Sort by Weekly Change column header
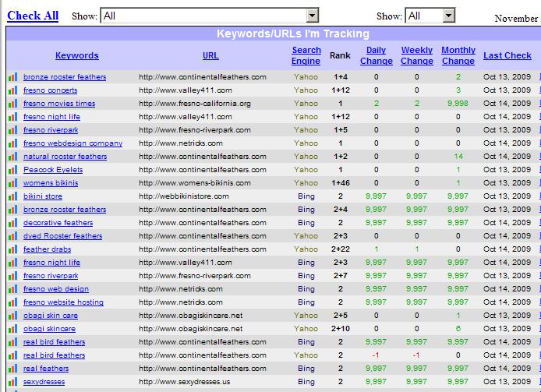This screenshot has height=392, width=541. point(417,55)
